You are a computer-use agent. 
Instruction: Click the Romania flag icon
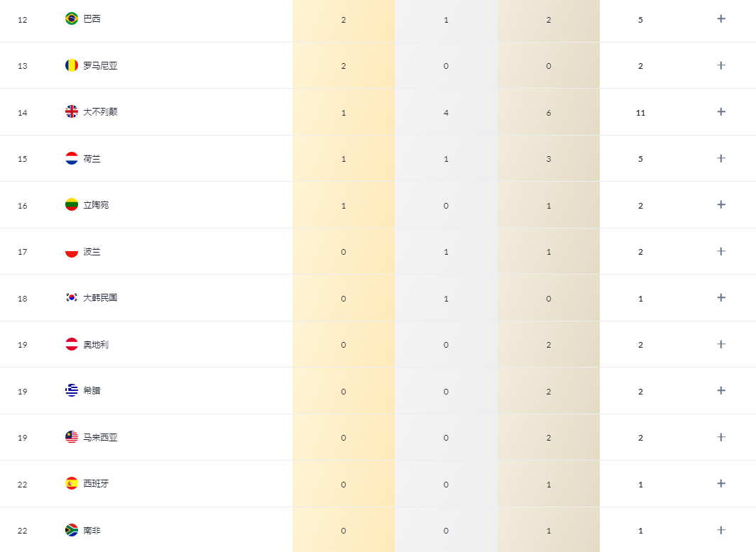(x=72, y=65)
